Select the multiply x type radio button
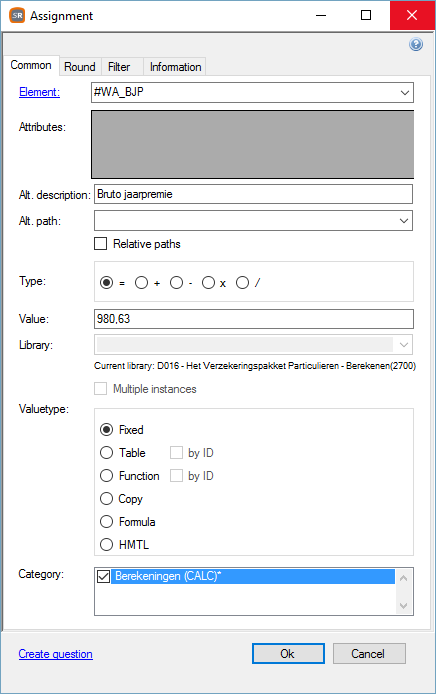This screenshot has width=436, height=694. click(x=208, y=282)
